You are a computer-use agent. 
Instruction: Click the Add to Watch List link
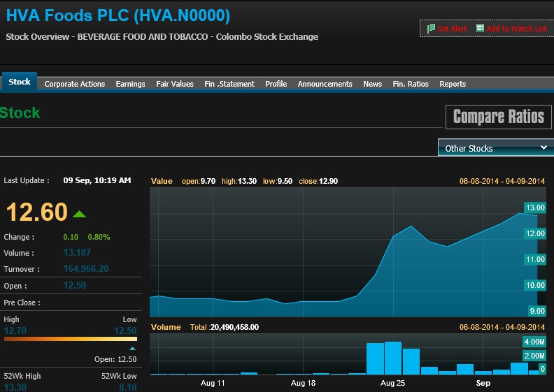[516, 29]
